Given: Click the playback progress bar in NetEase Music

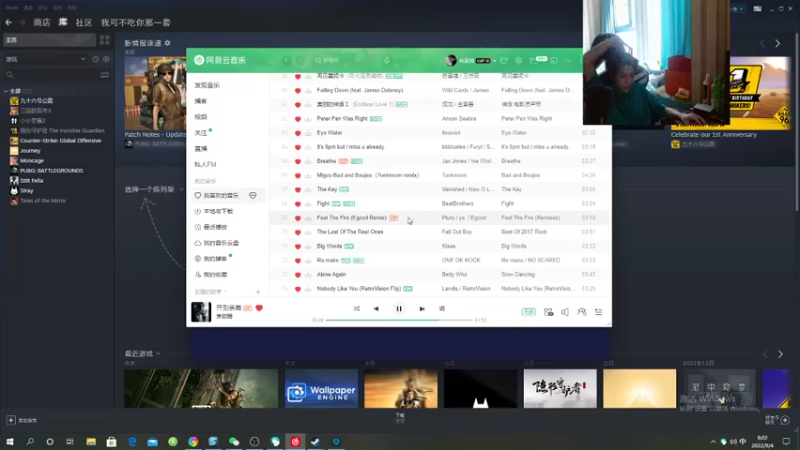Looking at the screenshot, I should pos(399,320).
